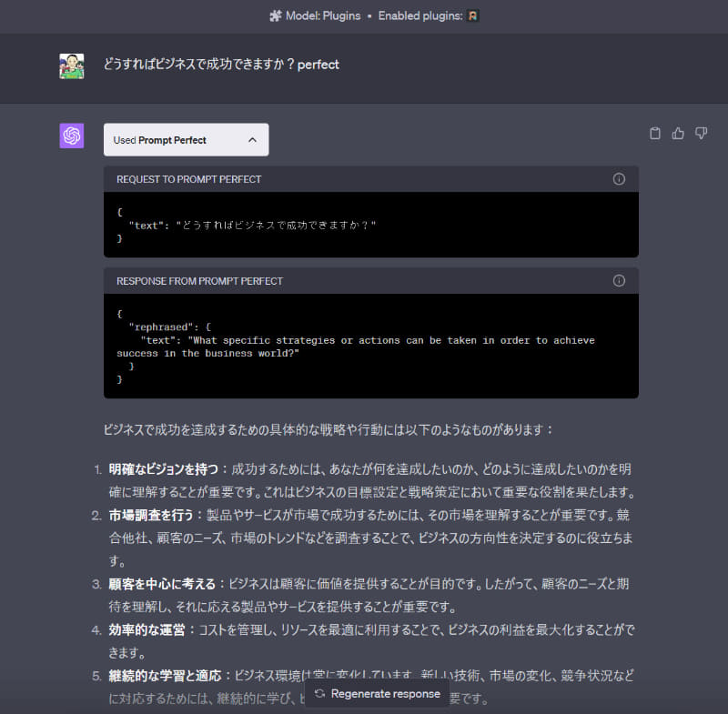The height and width of the screenshot is (714, 728).
Task: Open info icon for Response from Prompt Perfect
Action: click(x=619, y=281)
